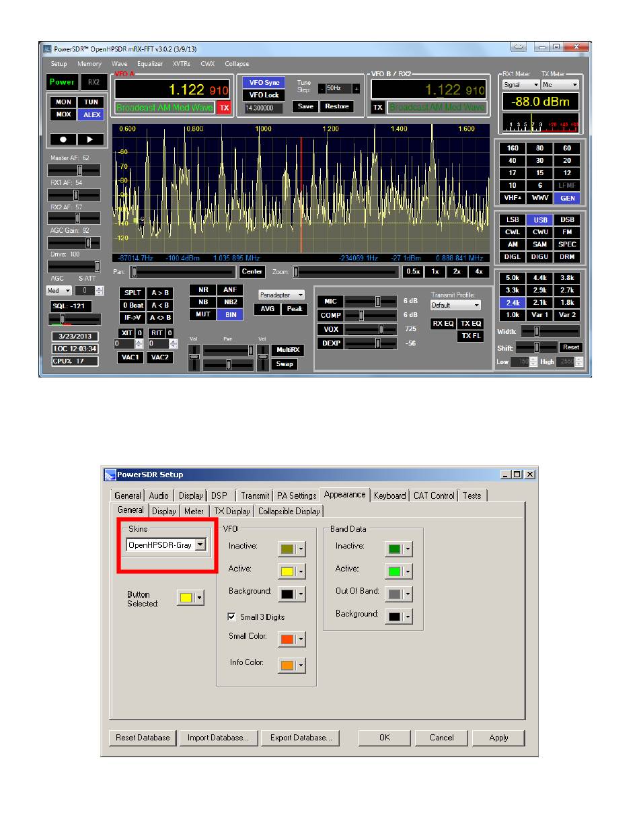Click the filter Shift Reset button
The image size is (639, 840).
(x=570, y=347)
